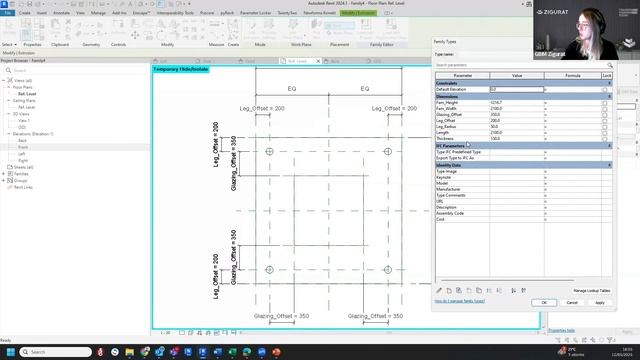
Task: Click the Windows taskbar search box
Action: tap(56, 352)
